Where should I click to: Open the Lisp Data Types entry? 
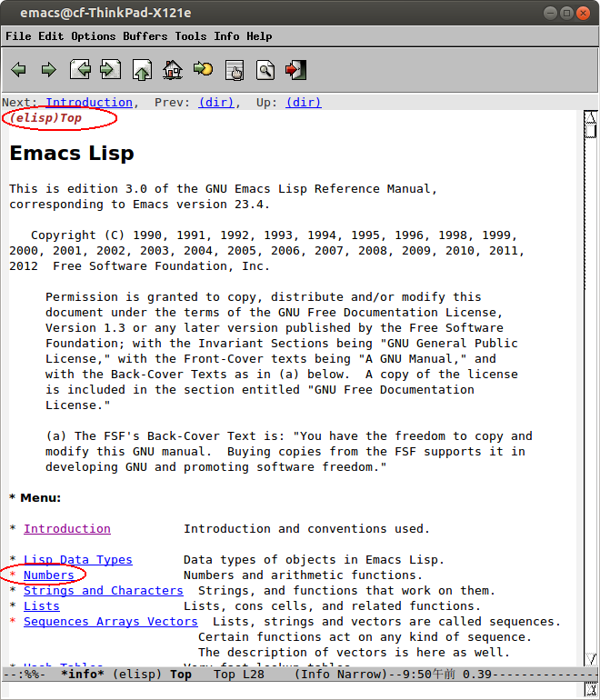[x=78, y=559]
